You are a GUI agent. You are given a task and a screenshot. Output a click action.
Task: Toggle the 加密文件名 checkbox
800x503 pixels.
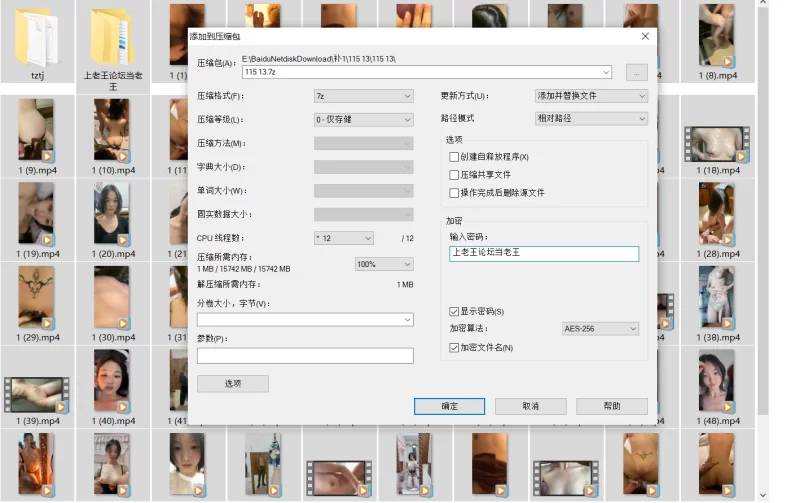coord(455,347)
